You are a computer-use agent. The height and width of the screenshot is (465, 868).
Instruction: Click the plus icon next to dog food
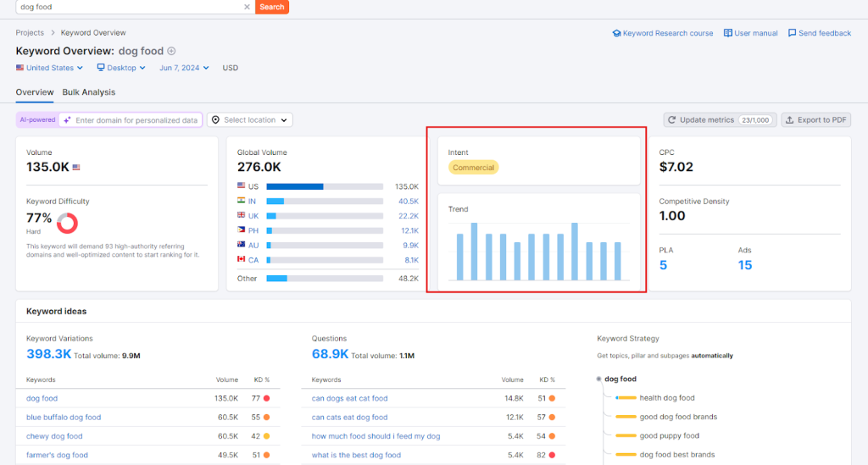pos(172,51)
